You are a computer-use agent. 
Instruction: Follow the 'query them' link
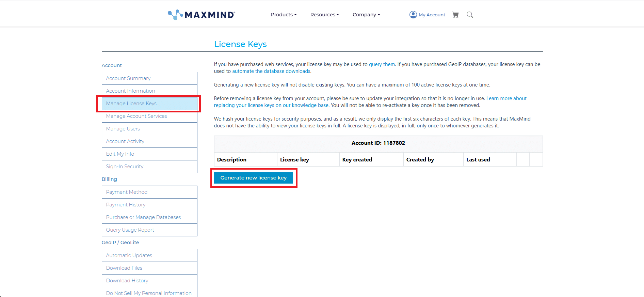point(382,64)
